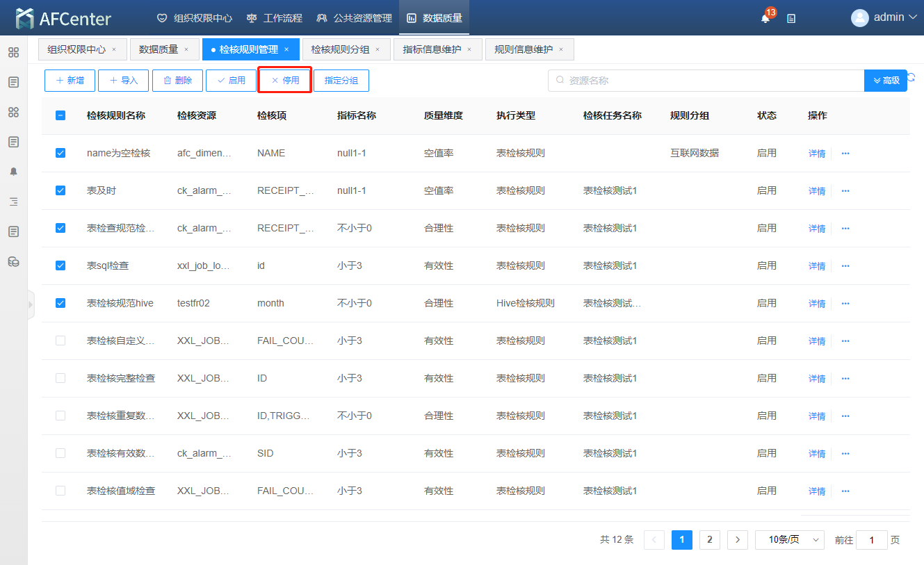The image size is (924, 565).
Task: Uncheck the name为空检核 row checkbox
Action: click(60, 153)
